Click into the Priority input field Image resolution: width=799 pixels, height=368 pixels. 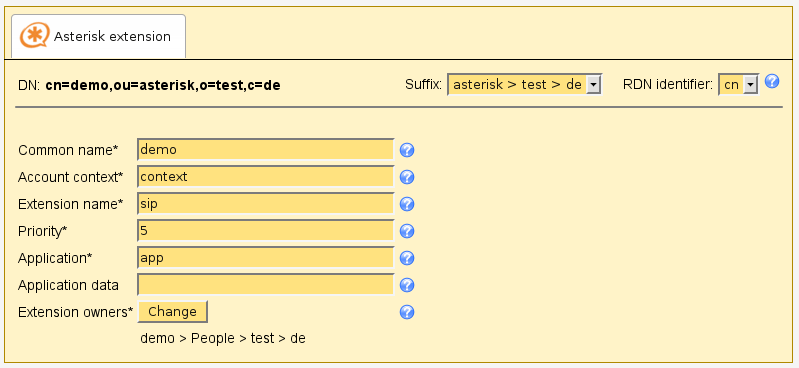point(265,230)
